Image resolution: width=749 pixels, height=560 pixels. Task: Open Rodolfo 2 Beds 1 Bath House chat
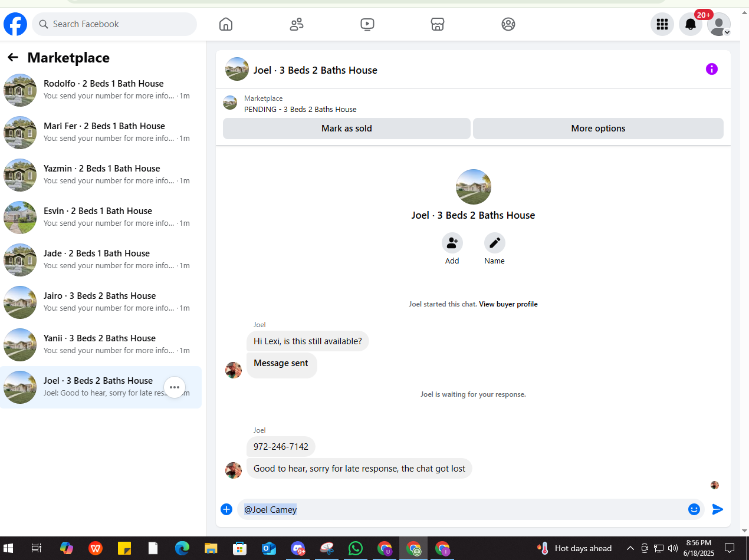101,90
